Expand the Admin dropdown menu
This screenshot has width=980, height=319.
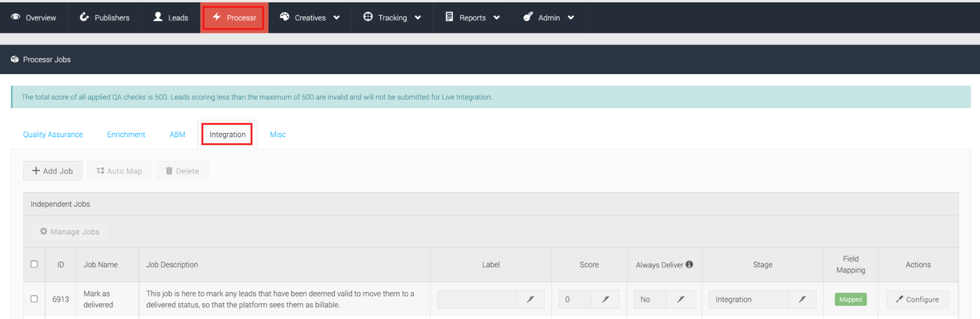(x=549, y=17)
